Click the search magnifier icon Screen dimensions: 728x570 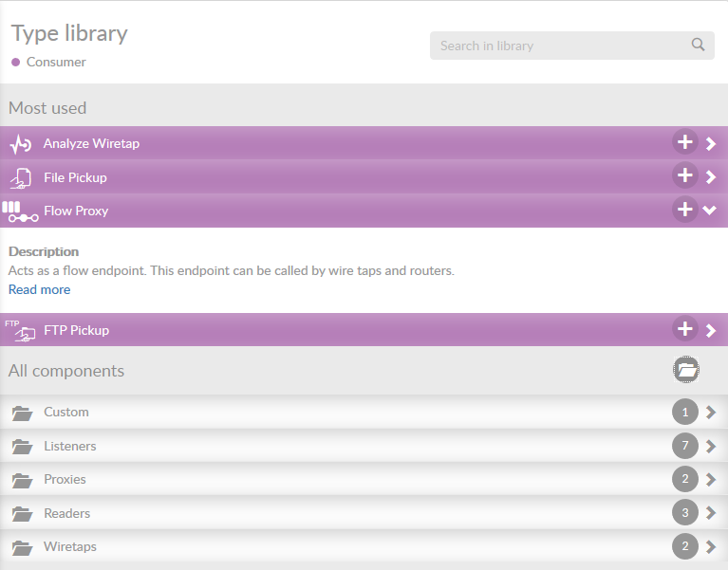point(698,45)
